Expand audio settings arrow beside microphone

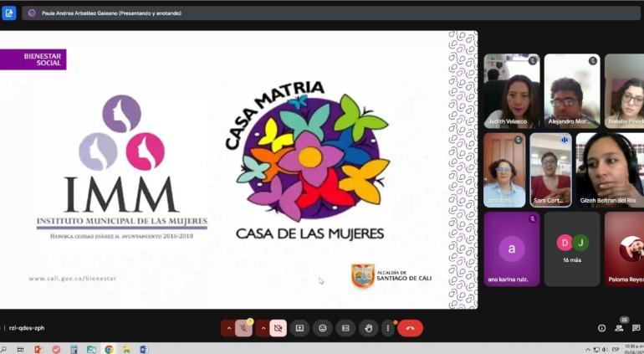(x=229, y=328)
